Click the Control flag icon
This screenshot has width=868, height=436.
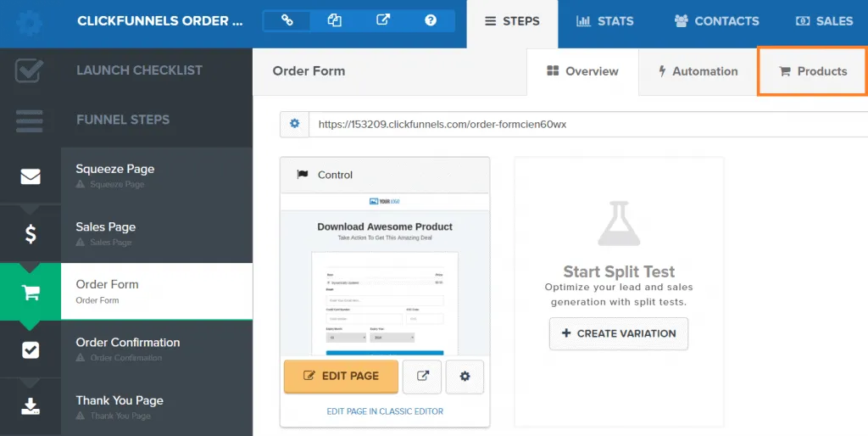[x=303, y=175]
